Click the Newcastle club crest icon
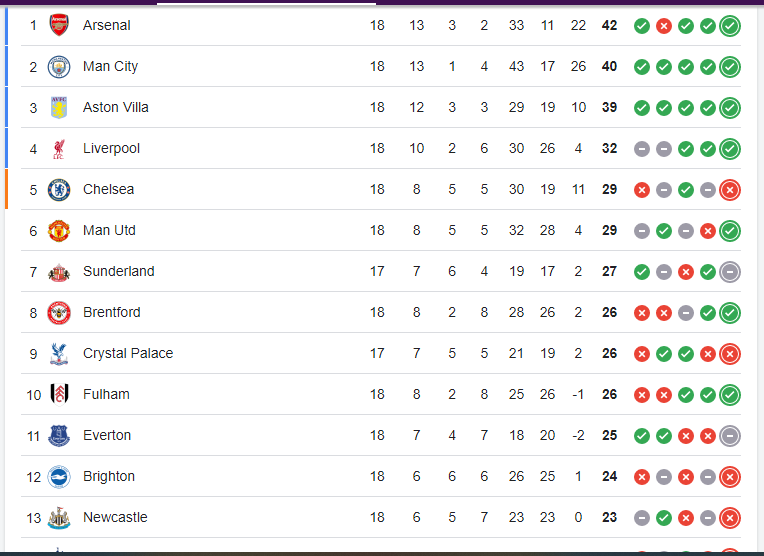The image size is (764, 556). (60, 517)
